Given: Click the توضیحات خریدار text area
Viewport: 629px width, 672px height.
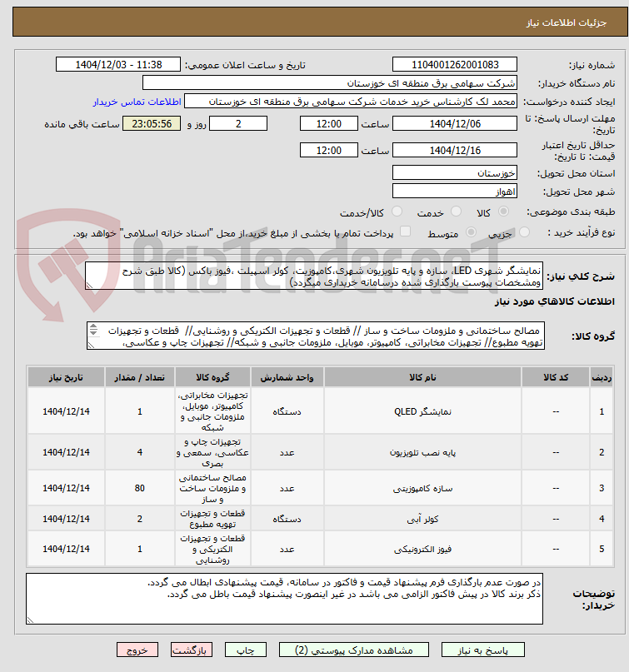Looking at the screenshot, I should click(x=284, y=598).
